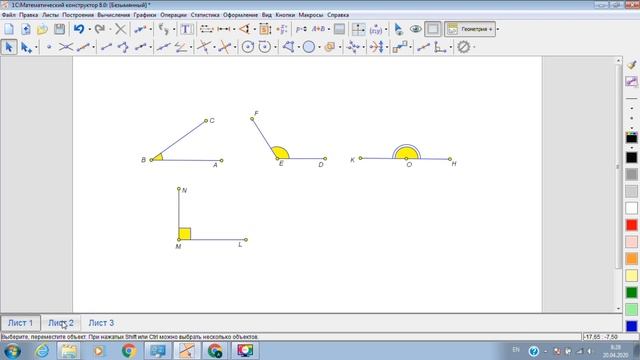Select the circle with radius tool
Viewport: 640px width, 360px height.
point(265,47)
